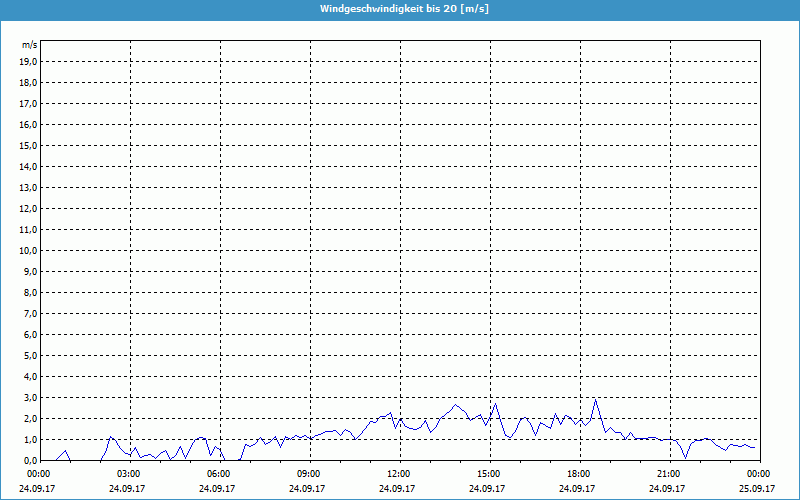Select the 3,0 y-axis label
The height and width of the screenshot is (500, 800).
[31, 397]
